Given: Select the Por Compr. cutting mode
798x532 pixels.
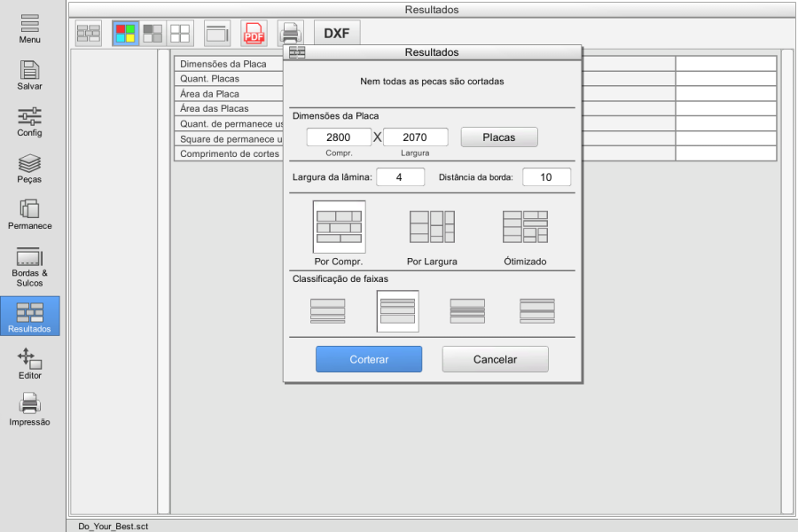Looking at the screenshot, I should [x=339, y=234].
